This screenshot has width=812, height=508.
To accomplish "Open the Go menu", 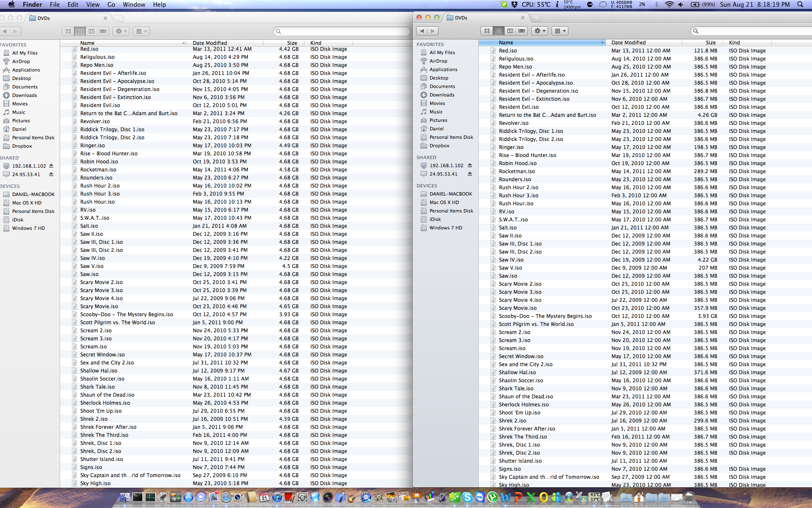I will (x=111, y=5).
